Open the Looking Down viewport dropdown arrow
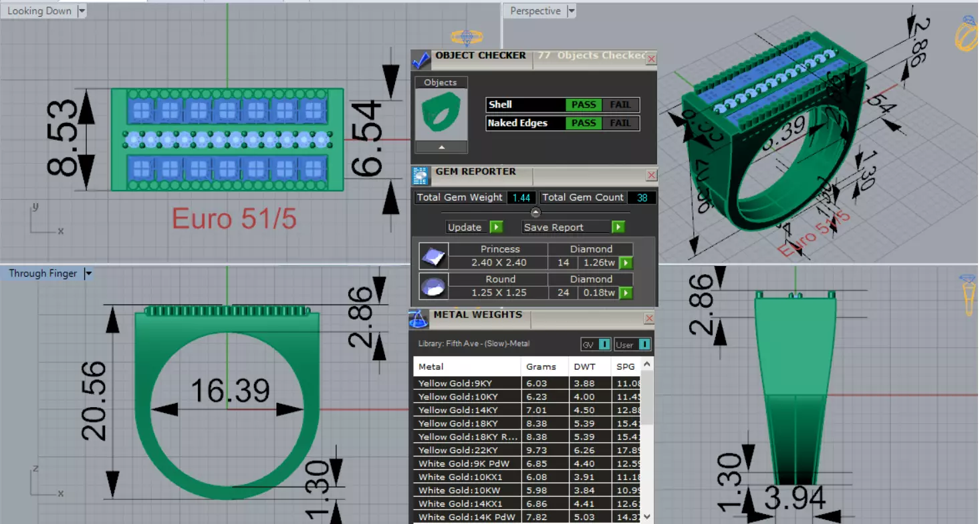This screenshot has height=524, width=980. pos(82,11)
